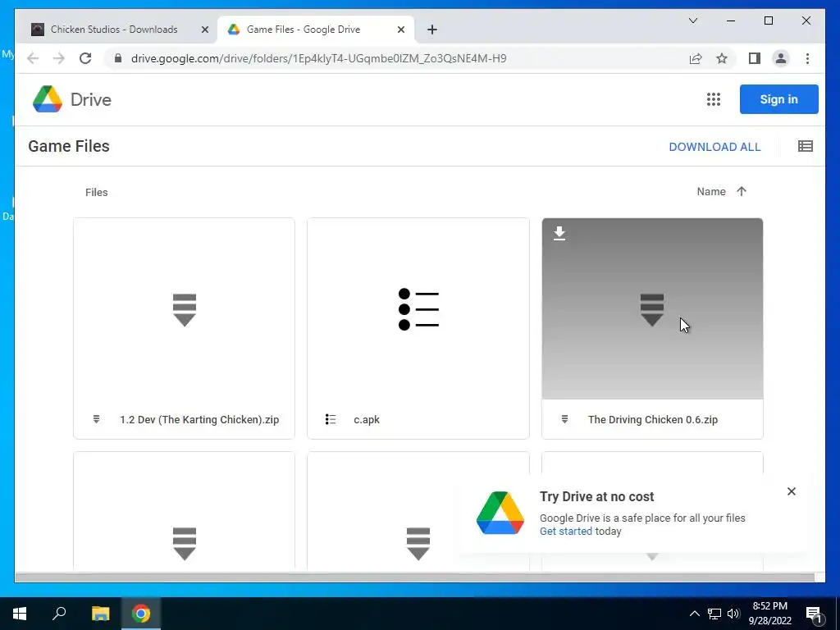Open Windows taskbar search
The width and height of the screenshot is (840, 630).
(x=59, y=613)
